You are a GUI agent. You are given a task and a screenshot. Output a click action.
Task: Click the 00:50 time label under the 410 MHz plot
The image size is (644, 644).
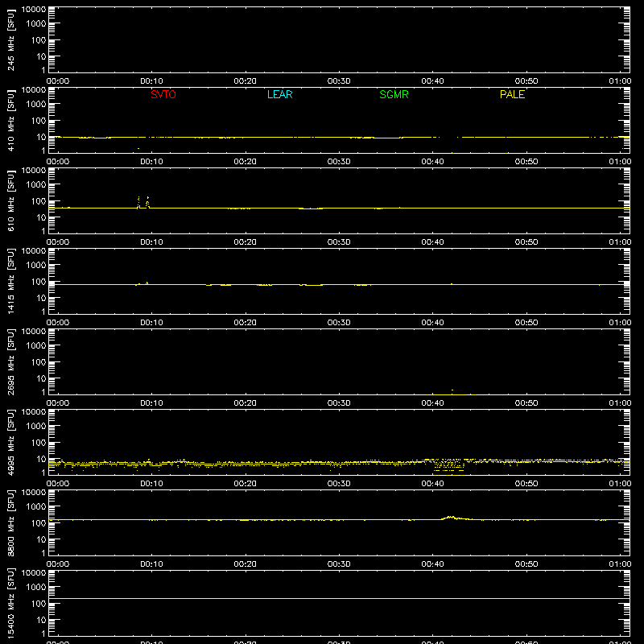(x=526, y=162)
